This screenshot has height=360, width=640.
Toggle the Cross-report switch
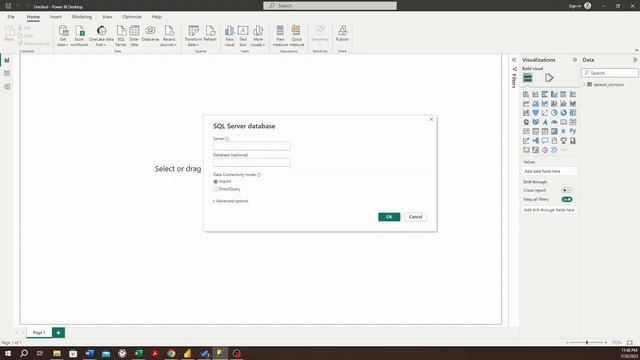coord(567,191)
